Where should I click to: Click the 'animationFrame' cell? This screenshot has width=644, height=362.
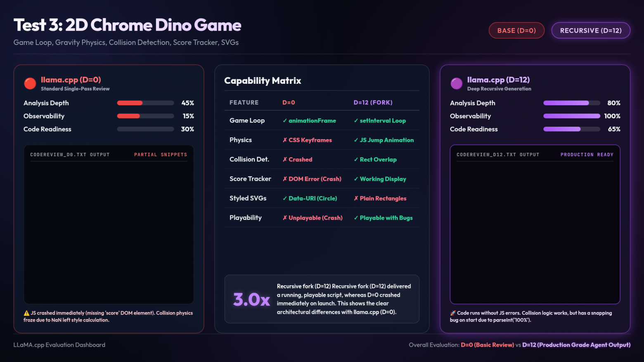pos(309,121)
